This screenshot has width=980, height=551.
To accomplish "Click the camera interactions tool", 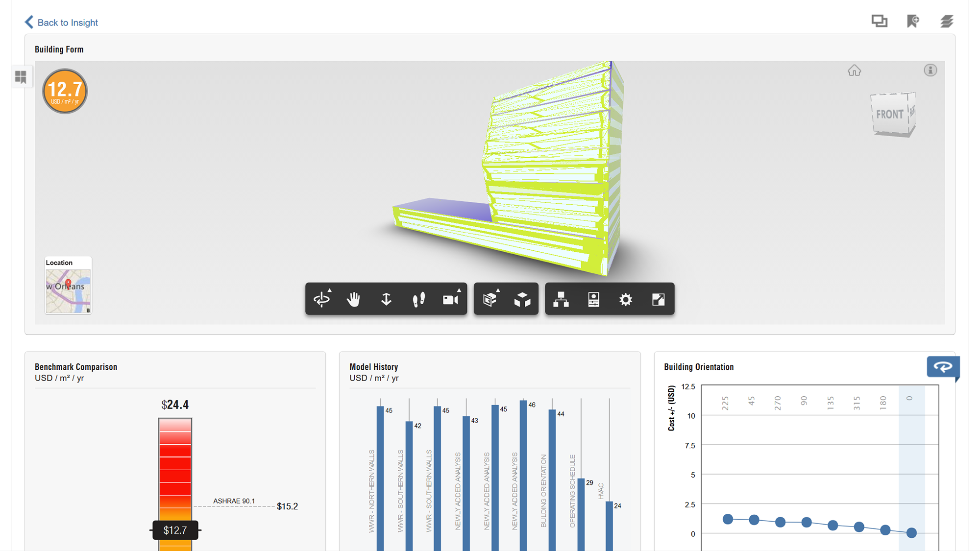I will tap(451, 299).
